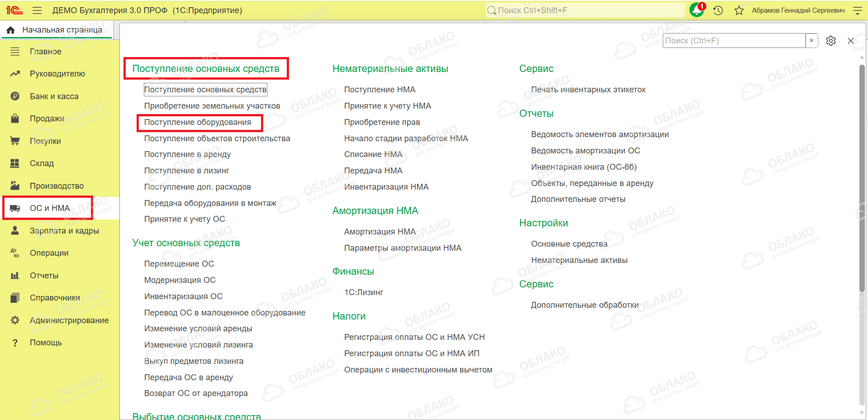Viewport: 868px width, 420px height.
Task: Open Регистрация оплаты ОС и НМА УСН
Action: tap(414, 337)
